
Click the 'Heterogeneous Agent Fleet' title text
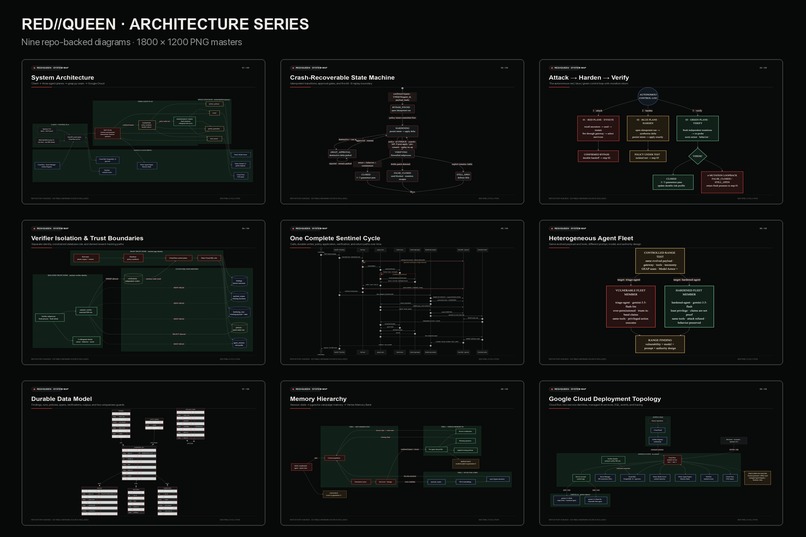point(591,238)
